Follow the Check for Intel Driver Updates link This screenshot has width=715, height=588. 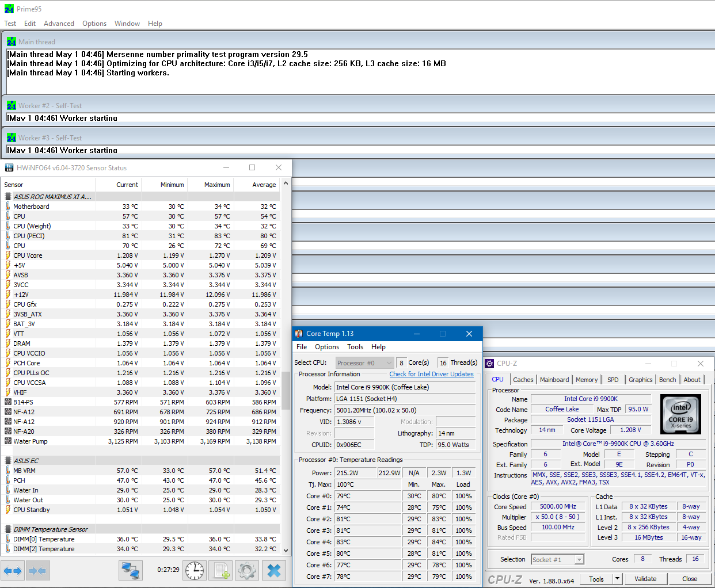point(431,374)
